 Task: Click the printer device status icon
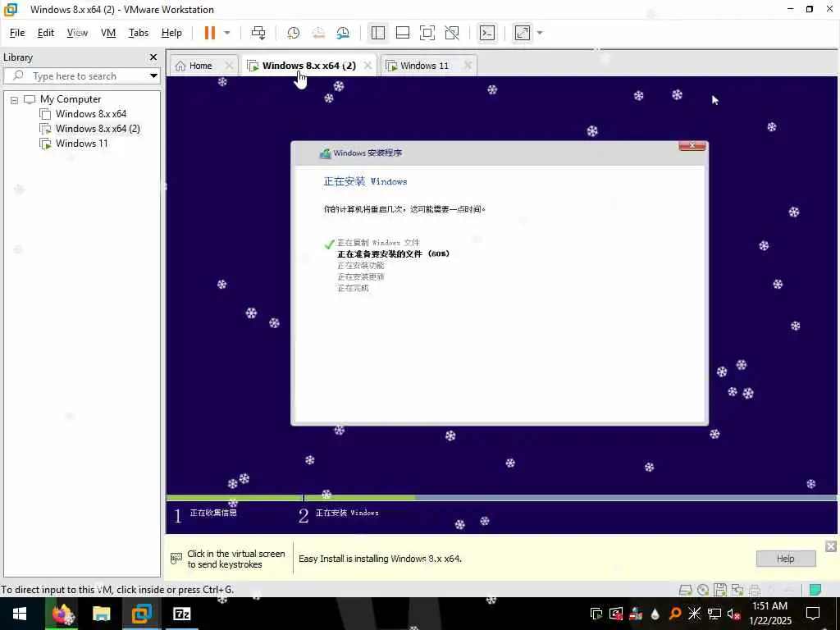755,591
